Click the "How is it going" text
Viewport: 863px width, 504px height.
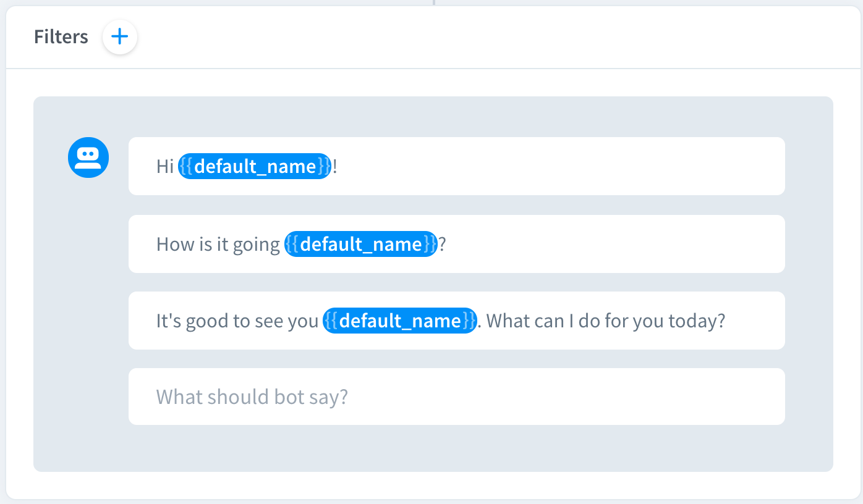click(218, 244)
